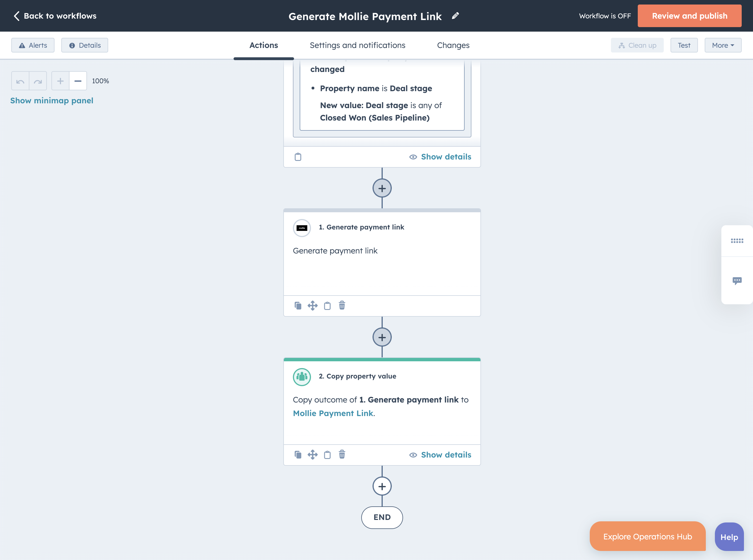Open the Details button
This screenshot has width=753, height=560.
85,45
